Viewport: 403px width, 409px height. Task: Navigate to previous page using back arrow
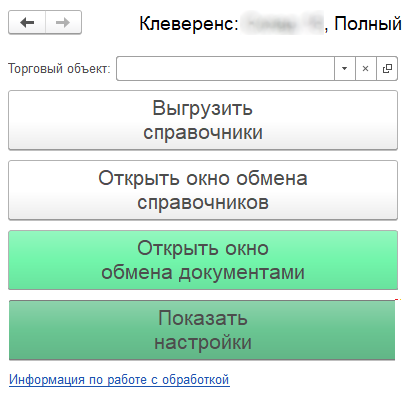27,22
